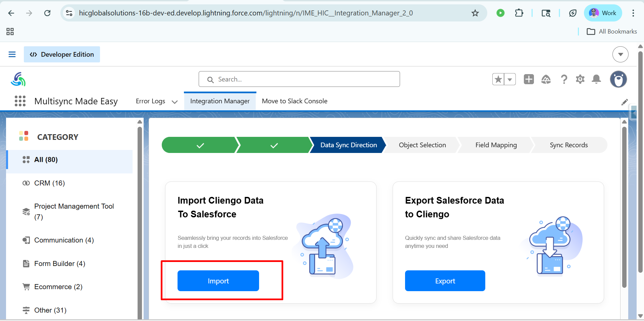Open the Move to Slack Console tab
644x321 pixels.
295,101
